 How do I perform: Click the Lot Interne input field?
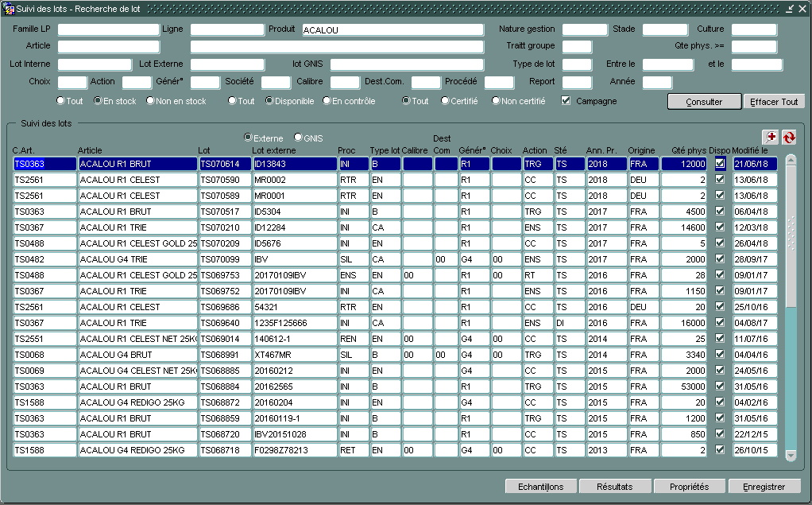coord(95,64)
